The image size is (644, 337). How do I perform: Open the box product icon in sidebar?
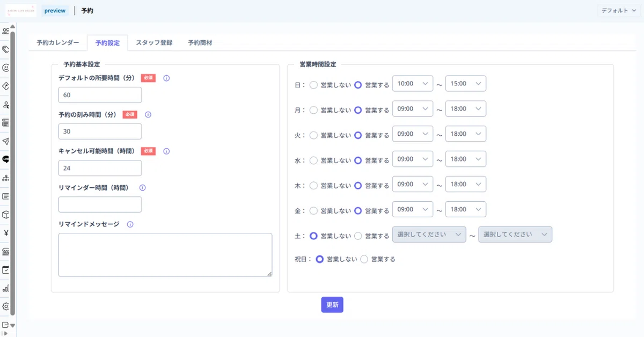pos(5,214)
